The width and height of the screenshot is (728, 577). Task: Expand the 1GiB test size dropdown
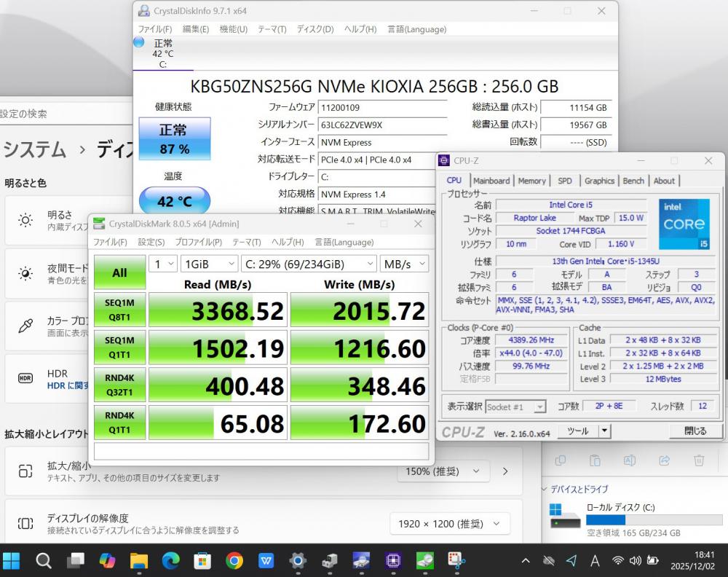[209, 264]
